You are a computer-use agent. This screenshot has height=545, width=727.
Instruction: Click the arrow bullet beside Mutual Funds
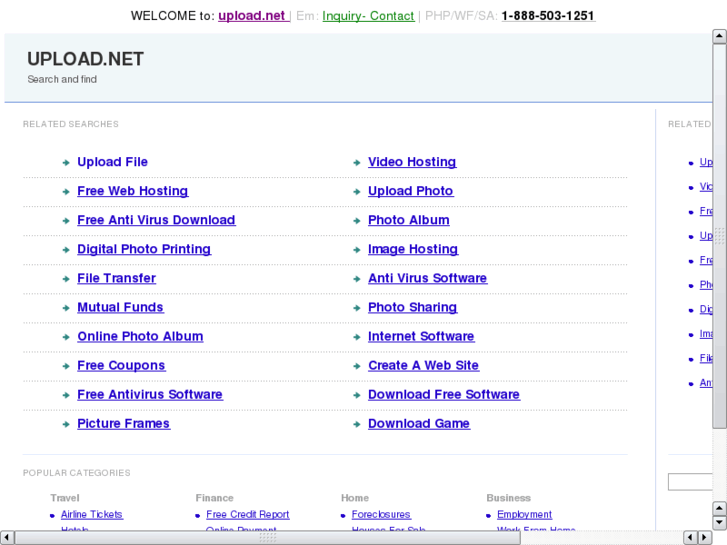66,308
